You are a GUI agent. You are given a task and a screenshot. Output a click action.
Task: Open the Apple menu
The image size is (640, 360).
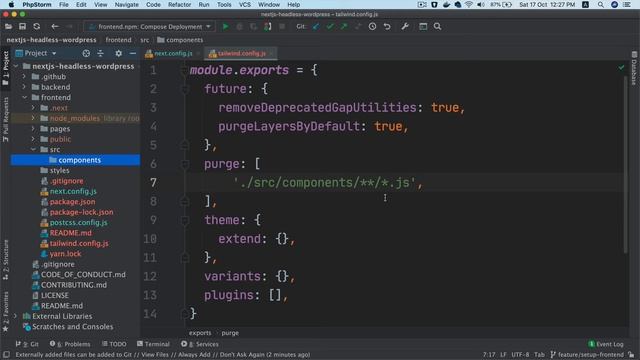tap(11, 4)
